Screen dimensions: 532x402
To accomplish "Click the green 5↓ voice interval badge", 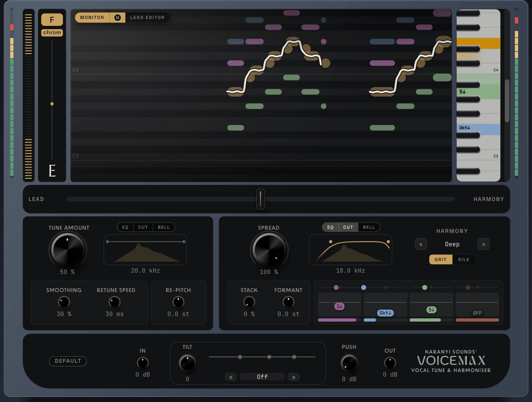I will coord(431,310).
